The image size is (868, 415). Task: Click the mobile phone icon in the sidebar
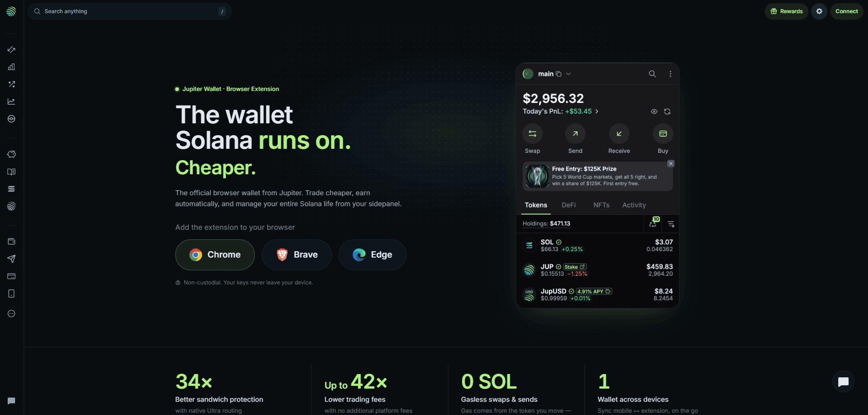pyautogui.click(x=11, y=294)
